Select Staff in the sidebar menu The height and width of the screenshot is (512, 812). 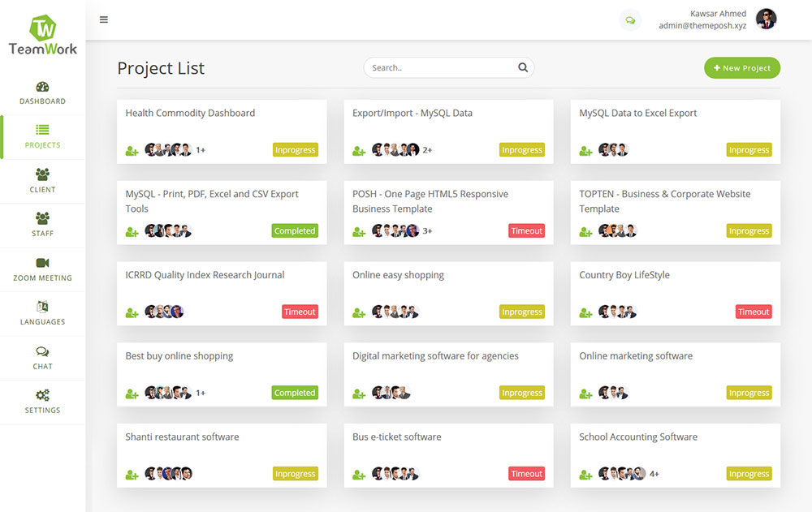[42, 217]
